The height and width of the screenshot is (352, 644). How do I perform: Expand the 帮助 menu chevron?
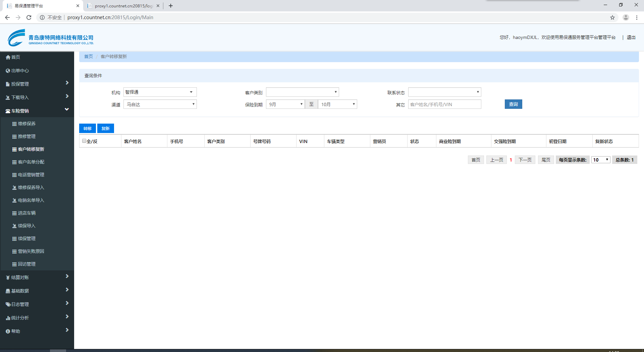click(67, 330)
